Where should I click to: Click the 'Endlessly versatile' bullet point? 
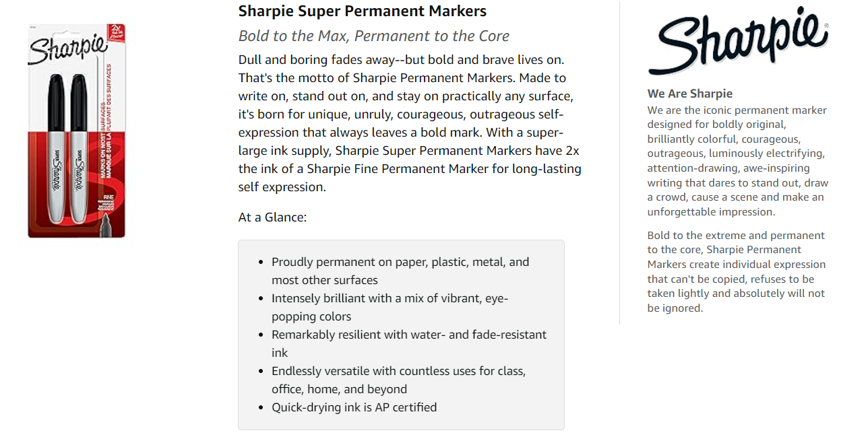398,380
